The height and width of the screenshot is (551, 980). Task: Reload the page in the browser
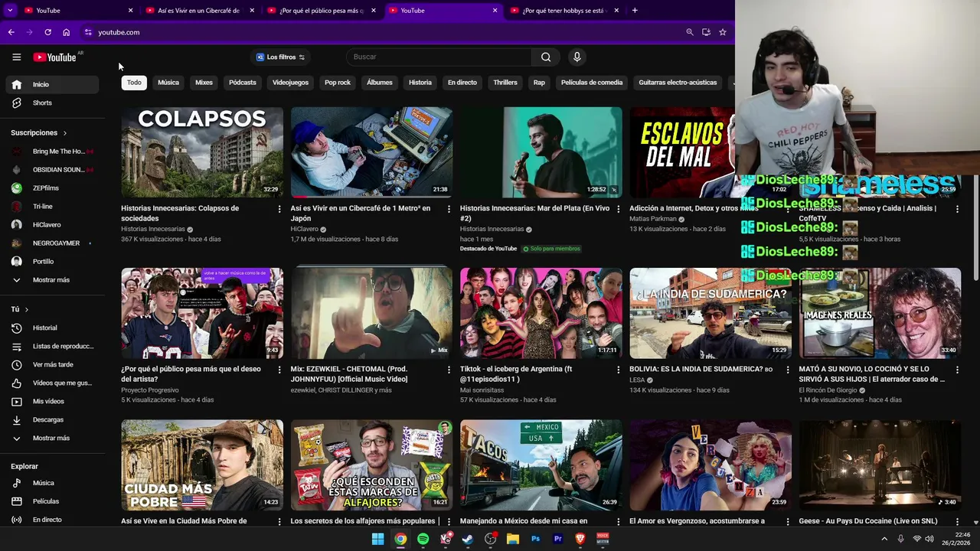pos(47,32)
